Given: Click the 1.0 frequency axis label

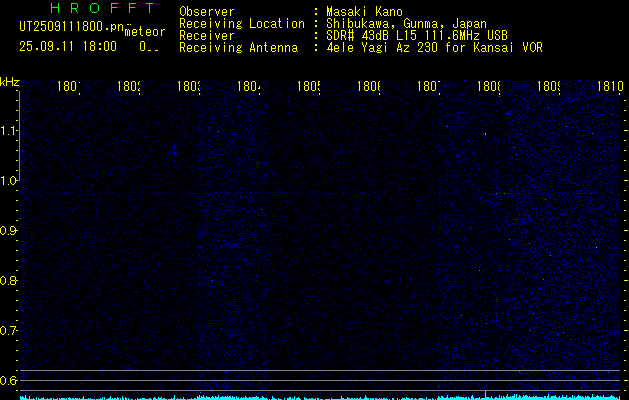Looking at the screenshot, I should tap(8, 181).
